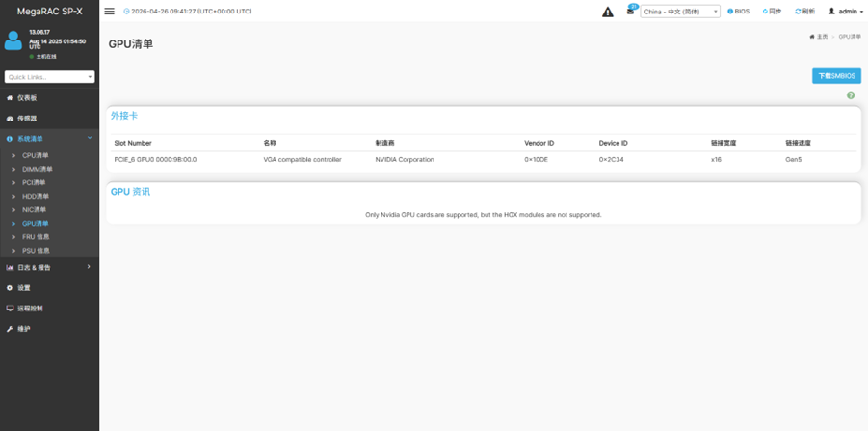Collapse the 系统清单 sidebar section

49,139
